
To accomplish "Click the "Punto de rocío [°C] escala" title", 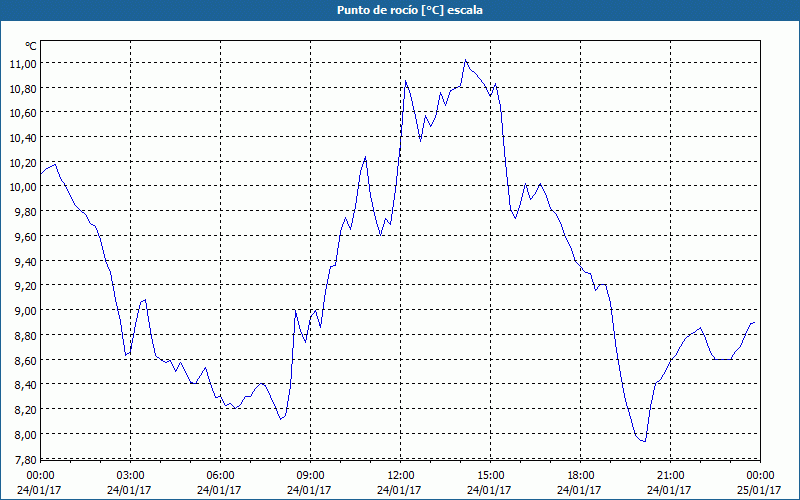I will coord(410,10).
